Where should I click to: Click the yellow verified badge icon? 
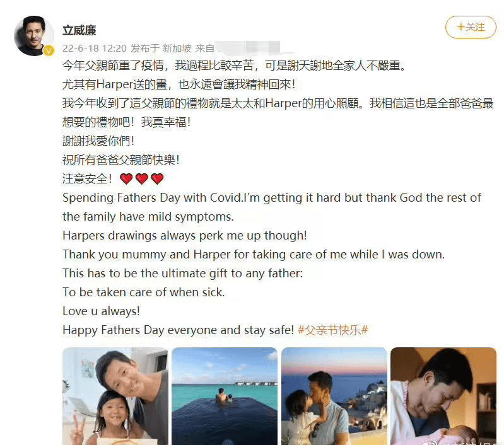point(49,51)
